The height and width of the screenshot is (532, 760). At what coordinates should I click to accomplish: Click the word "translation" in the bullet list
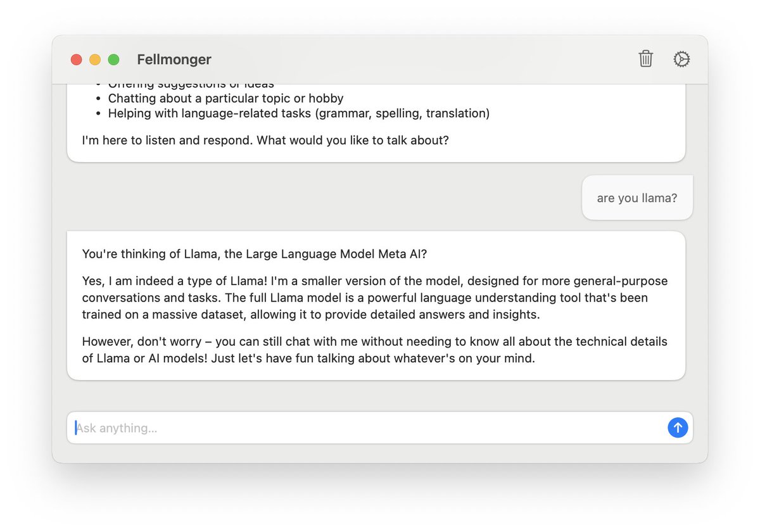(455, 113)
